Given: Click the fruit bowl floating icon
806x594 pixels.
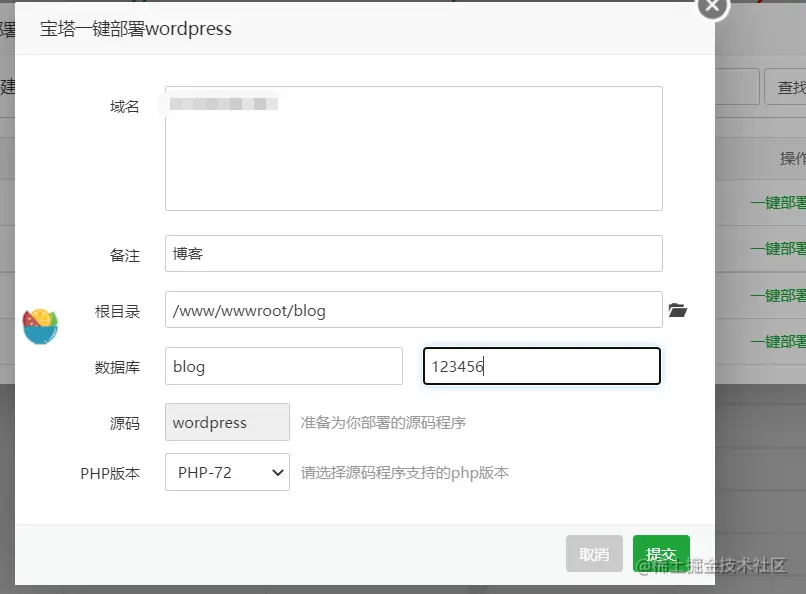Looking at the screenshot, I should tap(41, 326).
